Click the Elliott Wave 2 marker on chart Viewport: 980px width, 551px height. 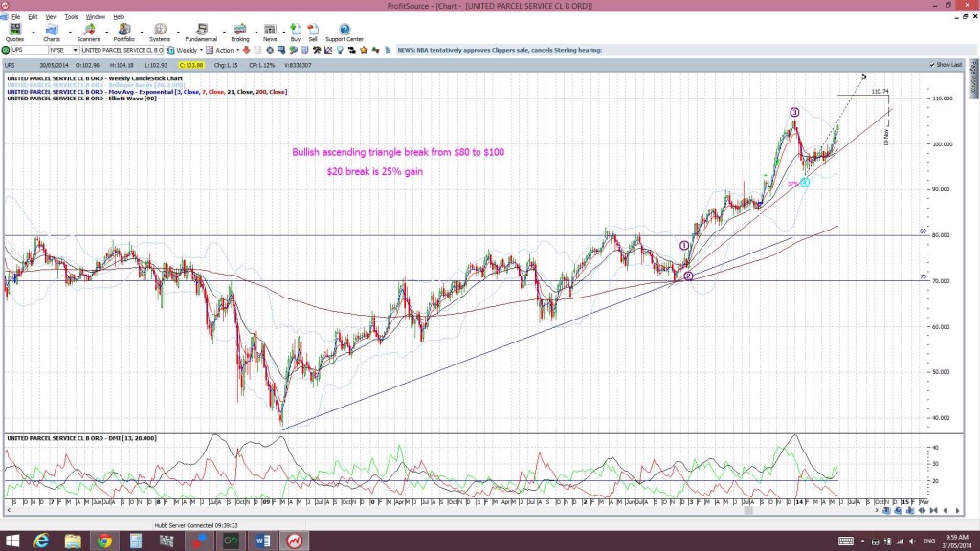coord(688,276)
